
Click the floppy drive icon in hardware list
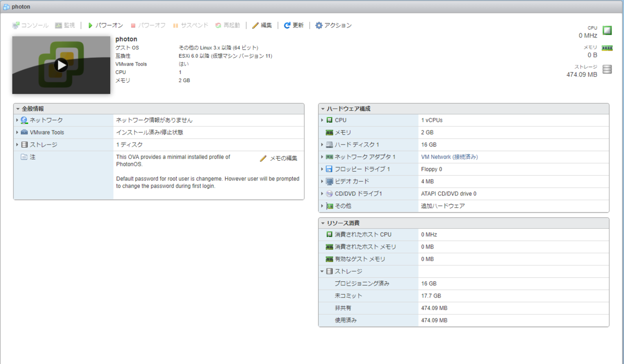tap(330, 169)
